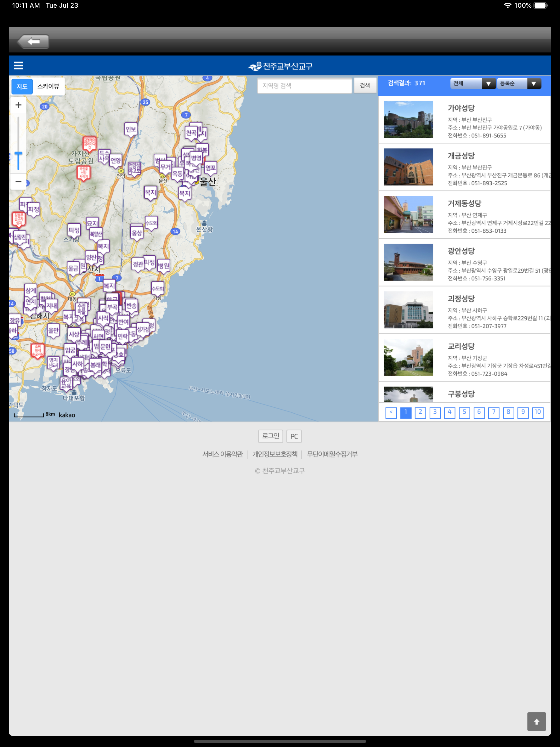Open the 전체 region dropdown

coord(473,83)
